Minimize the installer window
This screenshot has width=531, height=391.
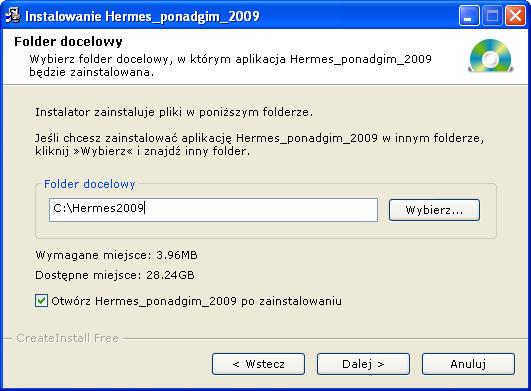point(469,16)
